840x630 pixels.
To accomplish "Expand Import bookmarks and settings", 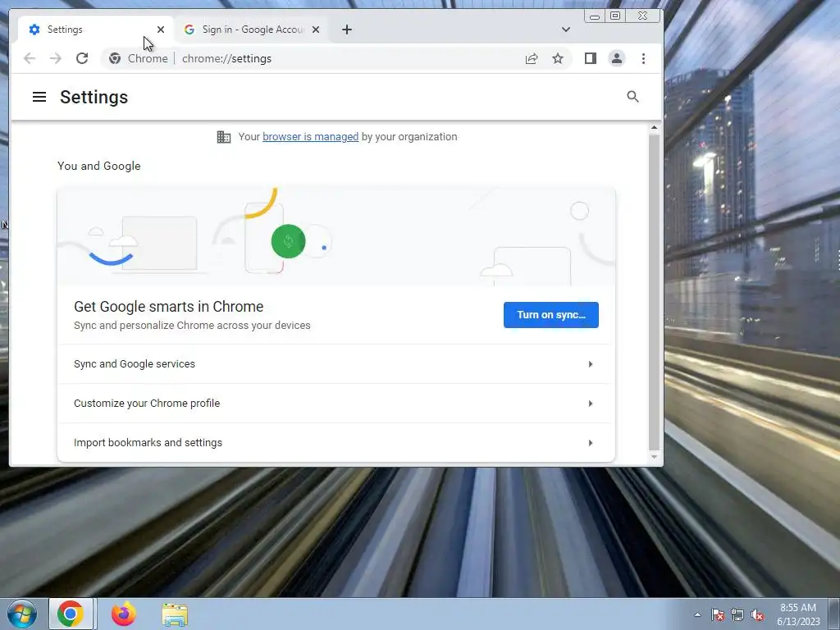I will [335, 442].
